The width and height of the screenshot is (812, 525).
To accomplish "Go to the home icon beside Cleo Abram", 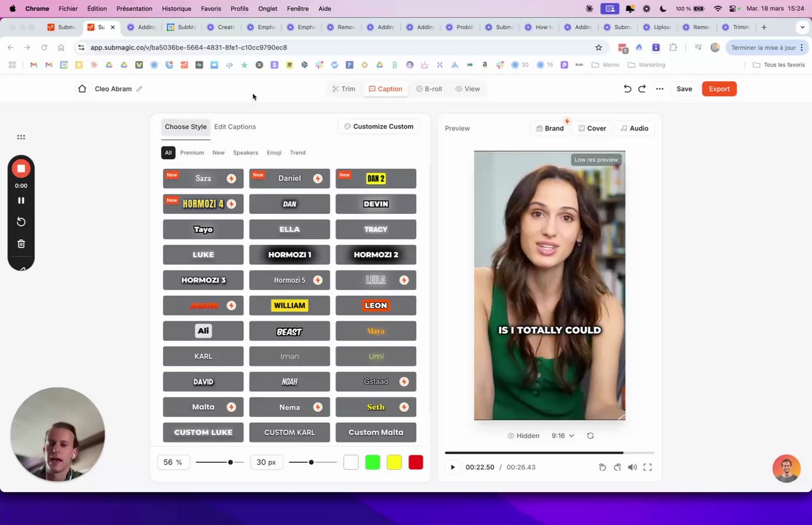I will 82,89.
